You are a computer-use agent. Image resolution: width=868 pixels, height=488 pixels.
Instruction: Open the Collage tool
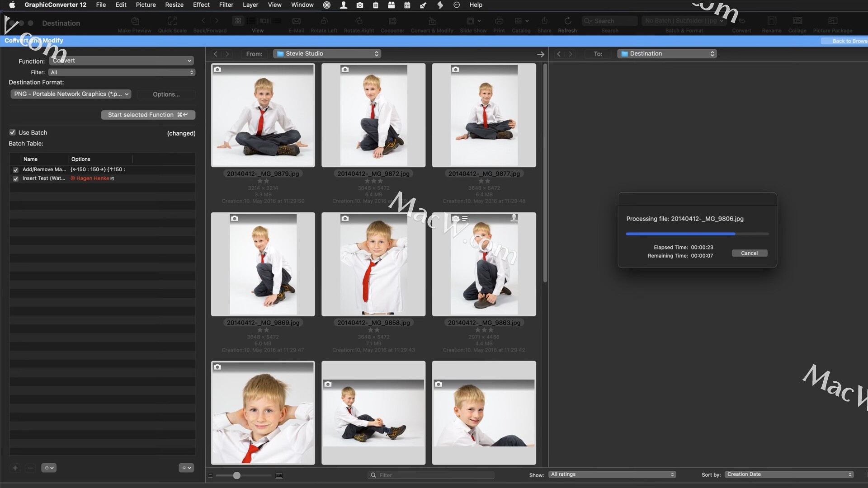(797, 21)
